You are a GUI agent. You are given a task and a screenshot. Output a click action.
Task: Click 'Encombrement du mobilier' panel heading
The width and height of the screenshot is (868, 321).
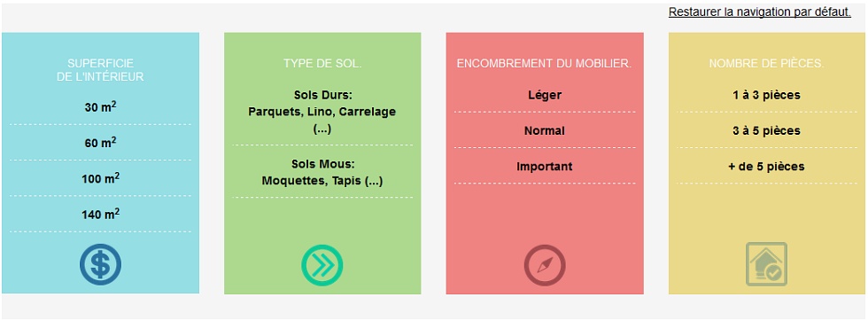[x=544, y=63]
